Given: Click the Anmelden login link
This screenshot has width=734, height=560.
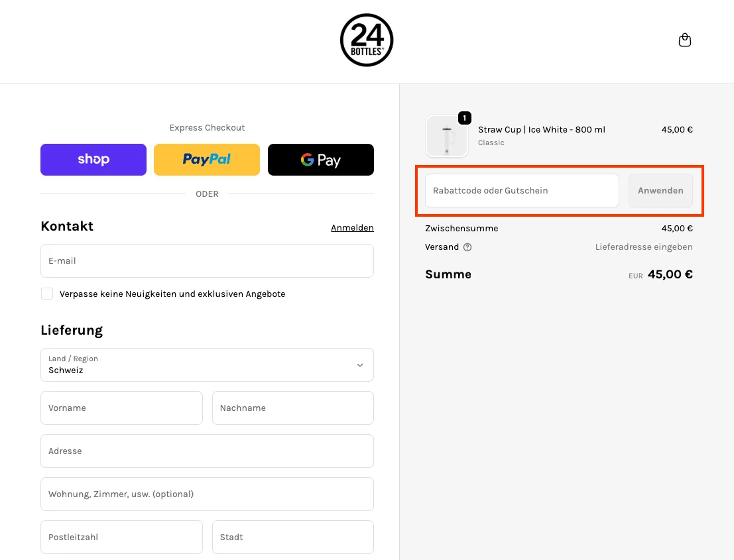Looking at the screenshot, I should pos(352,227).
